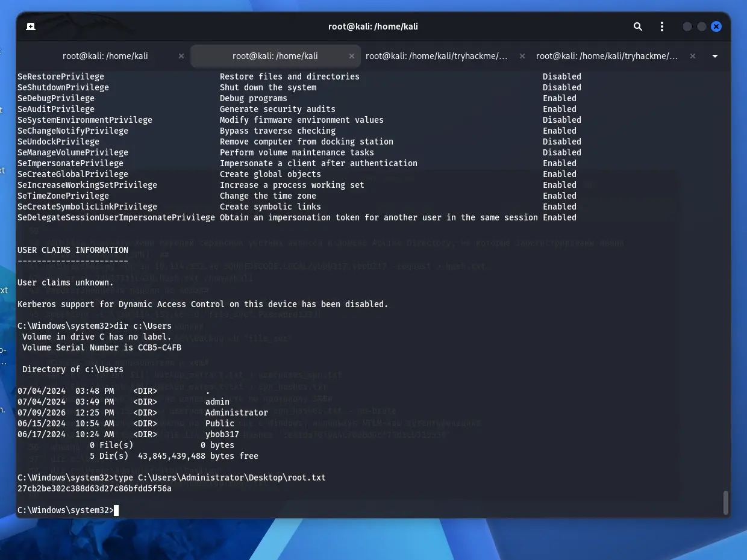Viewport: 747px width, 560px height.
Task: Maximize the terminal window
Action: 702,26
